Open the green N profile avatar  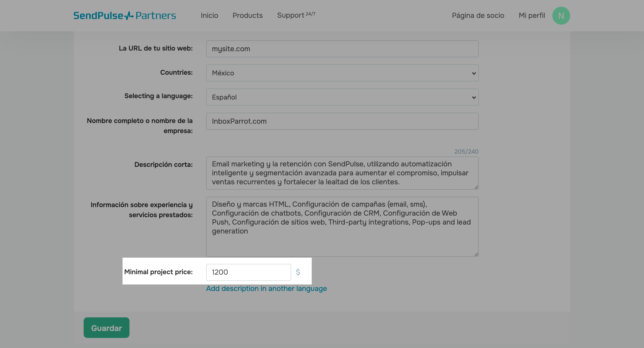561,15
